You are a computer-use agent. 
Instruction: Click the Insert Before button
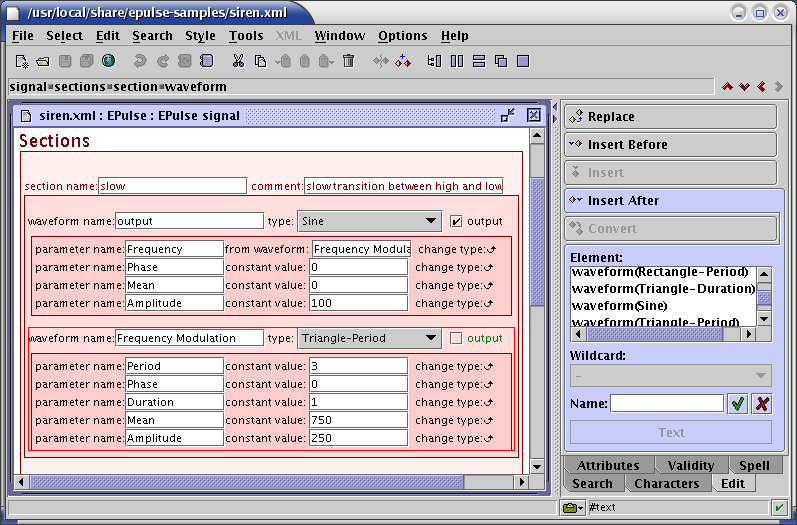point(670,145)
